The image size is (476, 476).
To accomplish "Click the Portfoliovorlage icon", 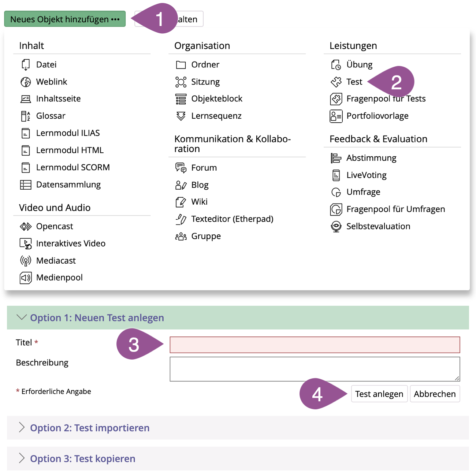I will (336, 116).
